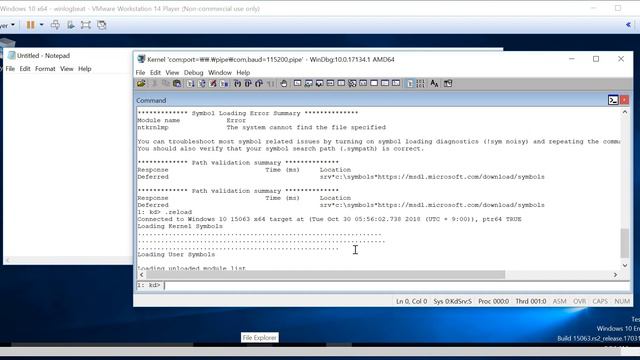Click the Paste icon in WinDbg toolbar
This screenshot has width=640, height=360.
pyautogui.click(x=177, y=84)
